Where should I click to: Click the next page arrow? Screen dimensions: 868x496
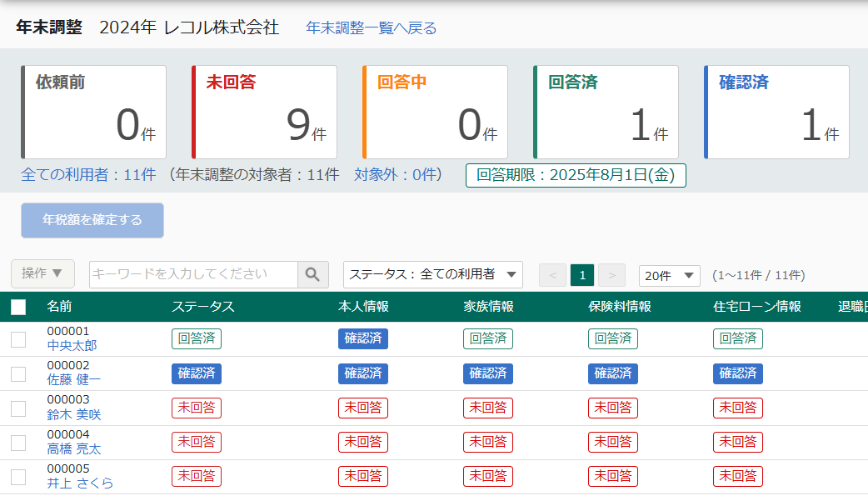[x=611, y=273]
